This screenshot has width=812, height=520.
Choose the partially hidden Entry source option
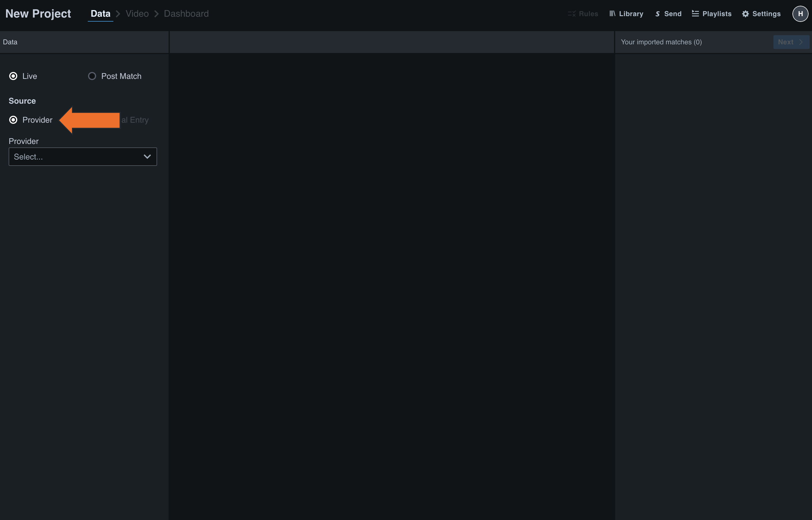click(x=135, y=120)
